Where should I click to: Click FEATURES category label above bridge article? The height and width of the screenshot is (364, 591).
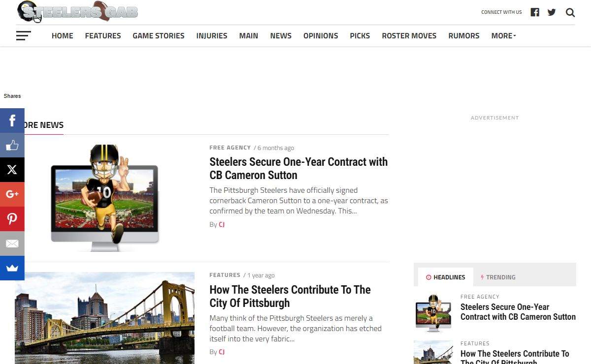[x=225, y=275]
